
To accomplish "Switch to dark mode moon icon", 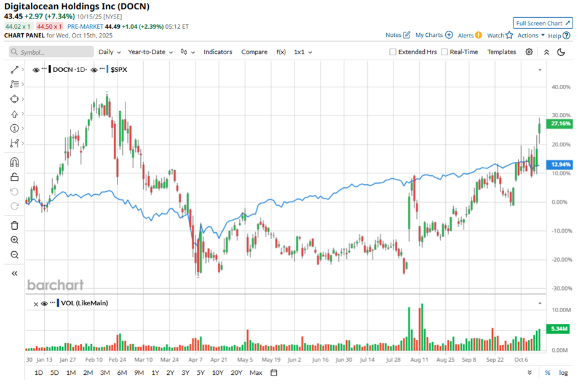I will pyautogui.click(x=561, y=52).
